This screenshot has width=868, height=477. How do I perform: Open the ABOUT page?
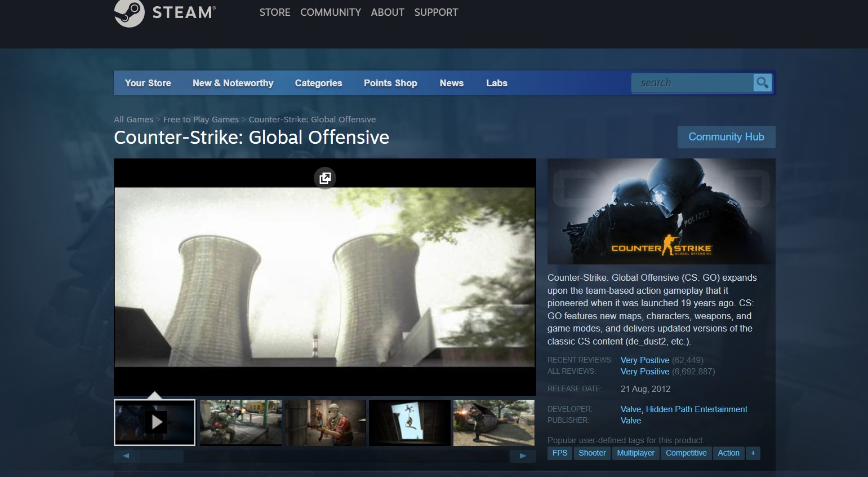tap(388, 12)
